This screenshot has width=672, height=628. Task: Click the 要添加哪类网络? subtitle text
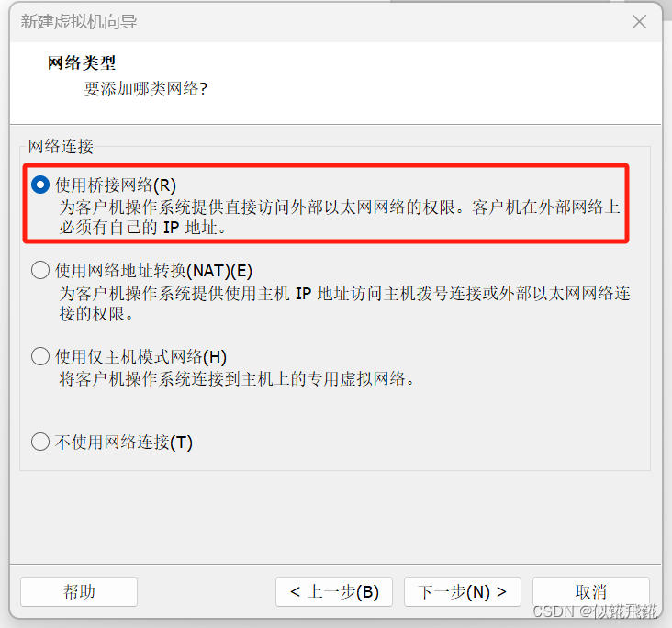pos(146,89)
